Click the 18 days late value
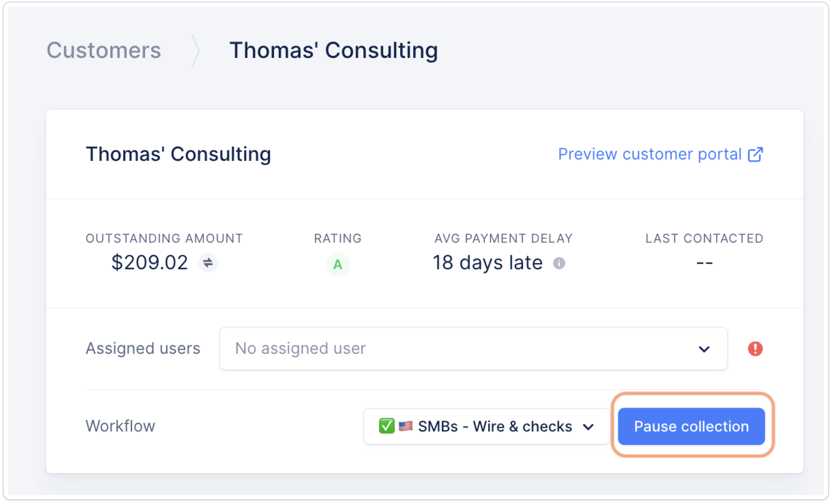The image size is (832, 504). click(x=488, y=262)
